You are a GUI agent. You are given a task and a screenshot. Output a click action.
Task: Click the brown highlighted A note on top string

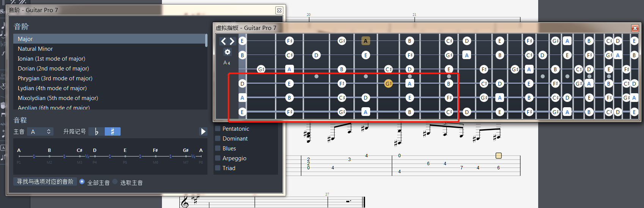[365, 41]
